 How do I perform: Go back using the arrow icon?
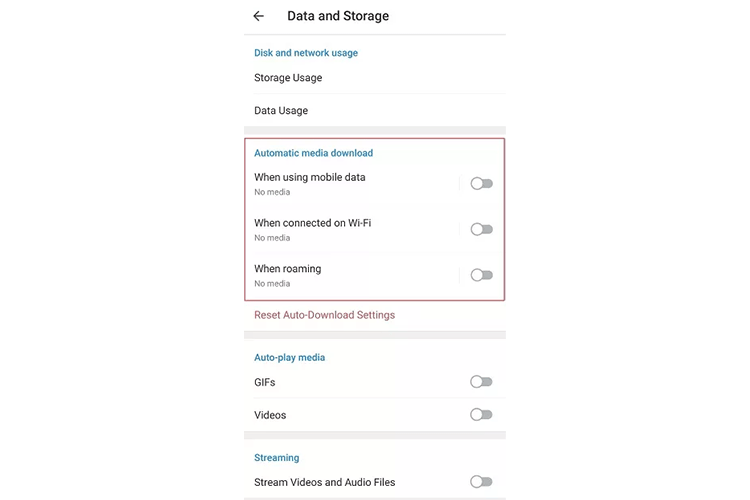(x=259, y=16)
